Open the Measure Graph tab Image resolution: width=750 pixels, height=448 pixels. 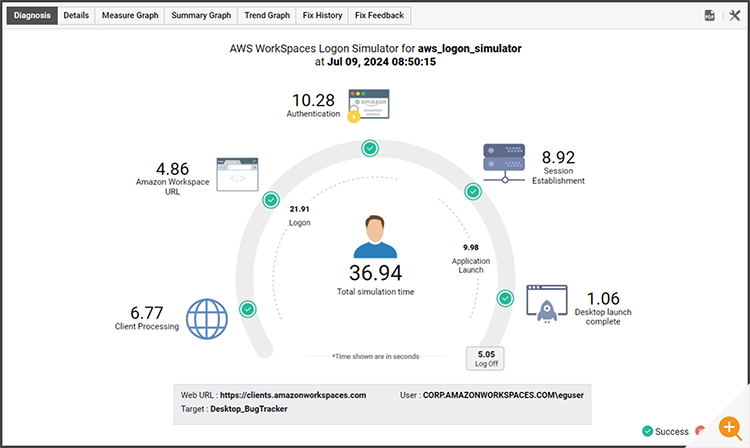click(130, 15)
